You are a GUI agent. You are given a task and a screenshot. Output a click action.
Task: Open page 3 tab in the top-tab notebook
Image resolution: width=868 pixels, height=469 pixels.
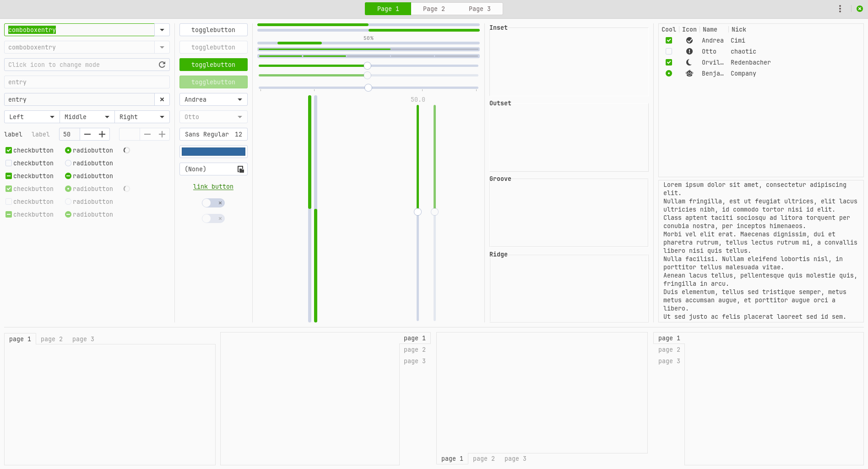tap(83, 339)
